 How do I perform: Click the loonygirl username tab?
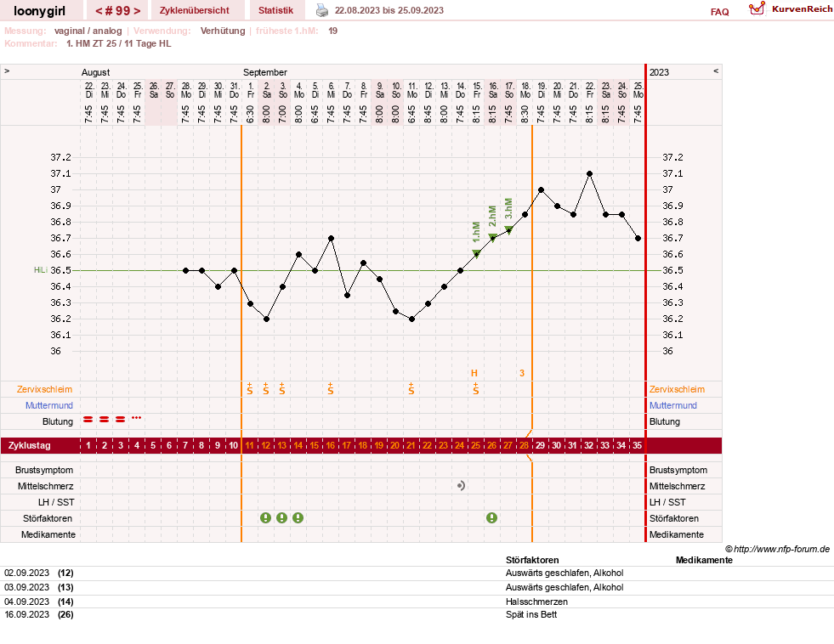(39, 11)
